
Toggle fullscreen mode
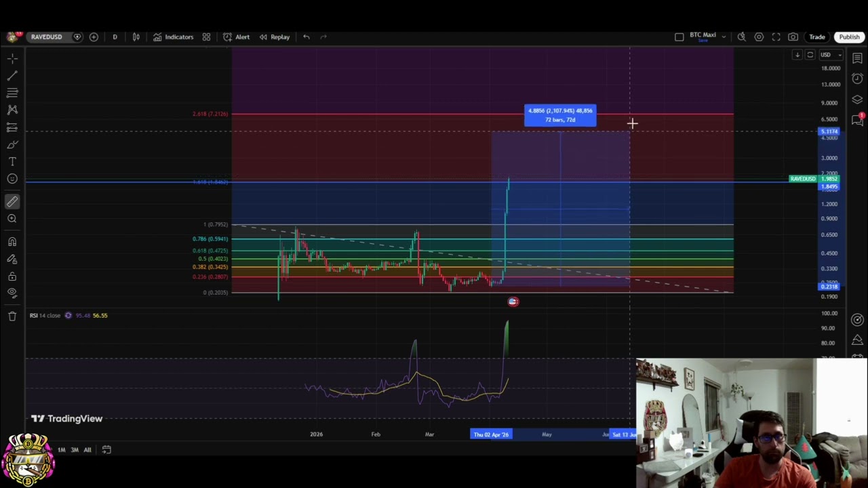click(776, 37)
